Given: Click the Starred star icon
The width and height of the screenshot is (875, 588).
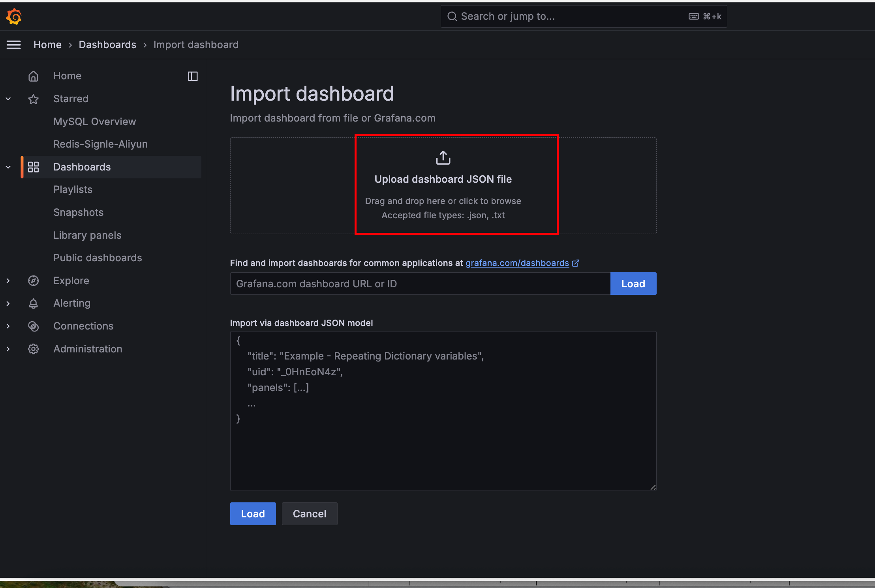Looking at the screenshot, I should 34,99.
